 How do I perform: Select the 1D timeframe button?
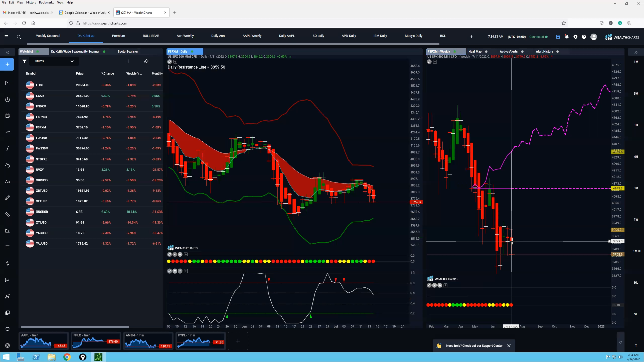click(636, 188)
